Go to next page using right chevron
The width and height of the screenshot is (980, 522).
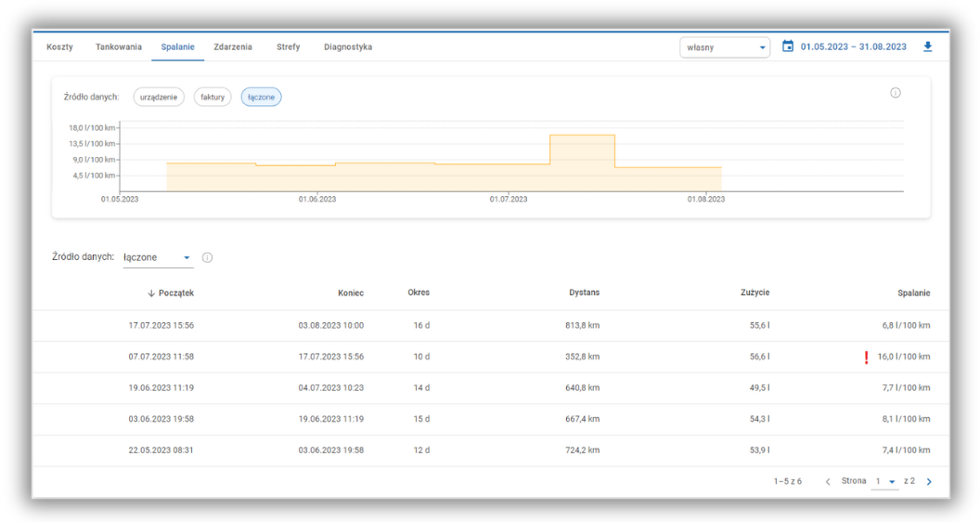click(x=929, y=482)
